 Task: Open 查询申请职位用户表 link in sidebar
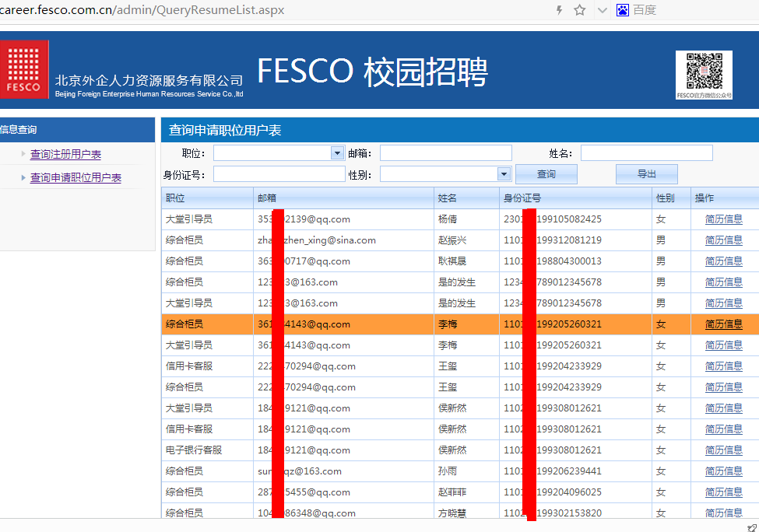[76, 177]
